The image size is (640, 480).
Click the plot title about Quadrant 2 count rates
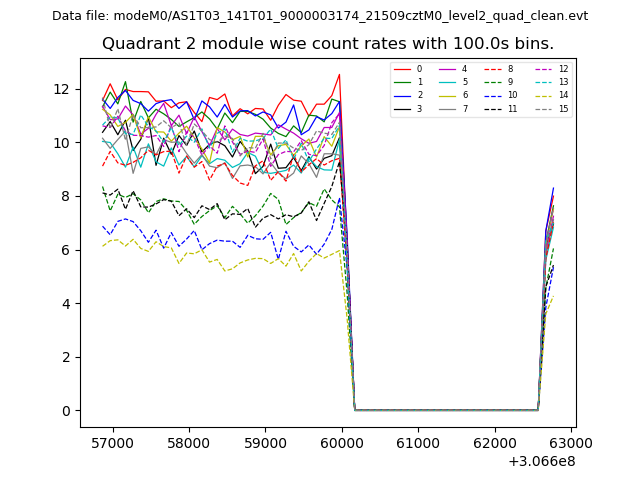point(328,44)
